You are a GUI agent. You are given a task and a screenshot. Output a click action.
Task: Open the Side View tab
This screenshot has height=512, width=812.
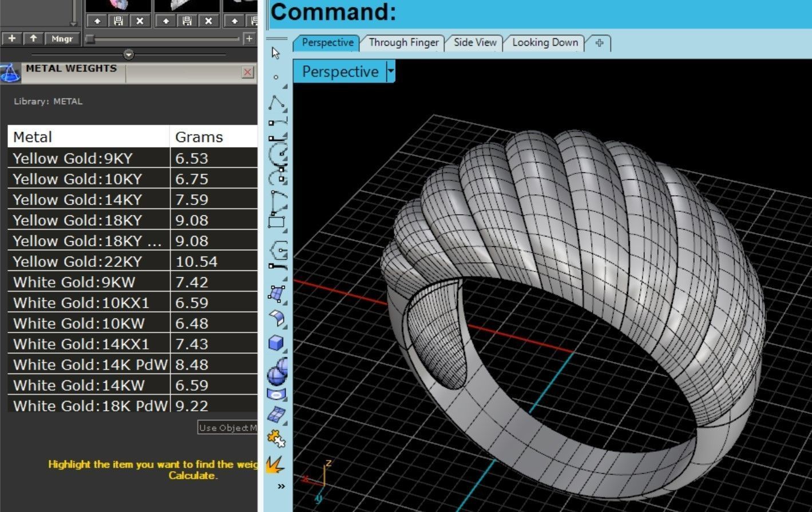[475, 42]
